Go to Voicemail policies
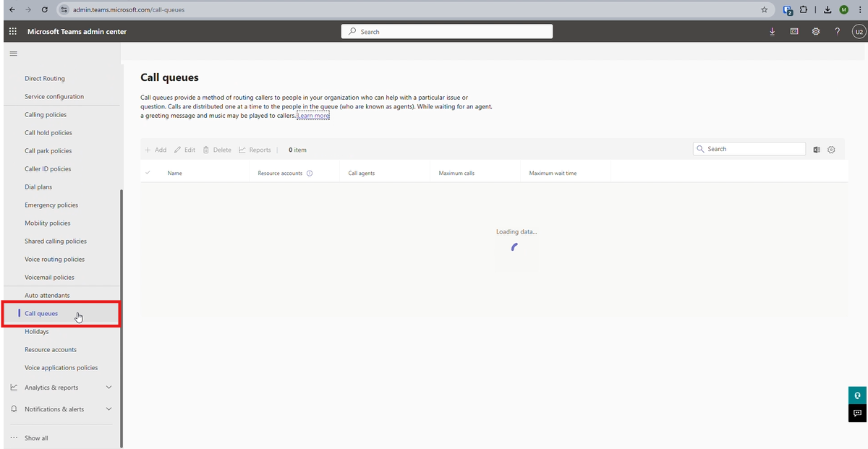The image size is (868, 449). pyautogui.click(x=49, y=278)
